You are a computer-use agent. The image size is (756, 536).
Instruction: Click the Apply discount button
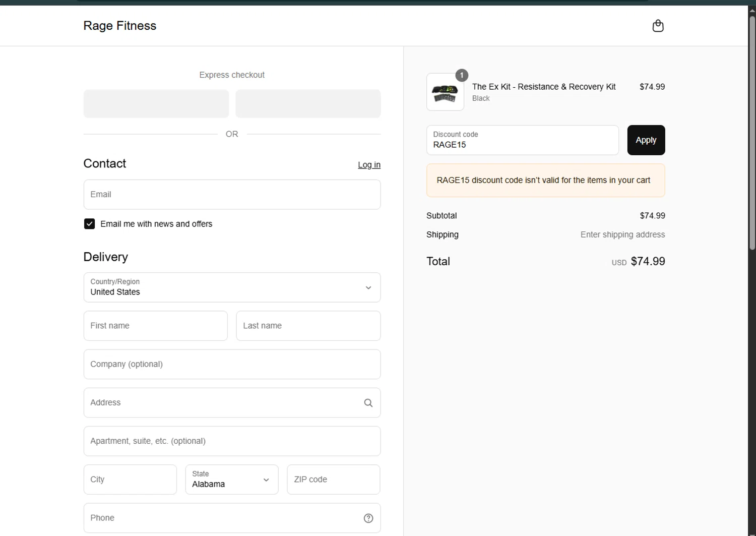pos(646,140)
